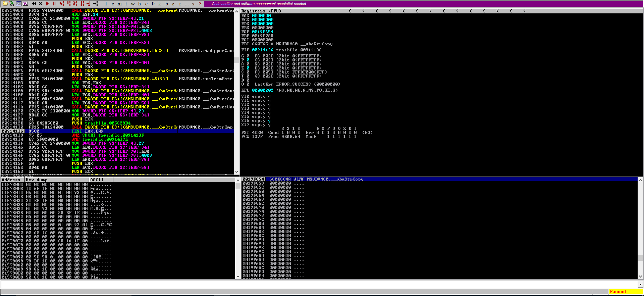Select EIP value 00914136

click(x=263, y=50)
